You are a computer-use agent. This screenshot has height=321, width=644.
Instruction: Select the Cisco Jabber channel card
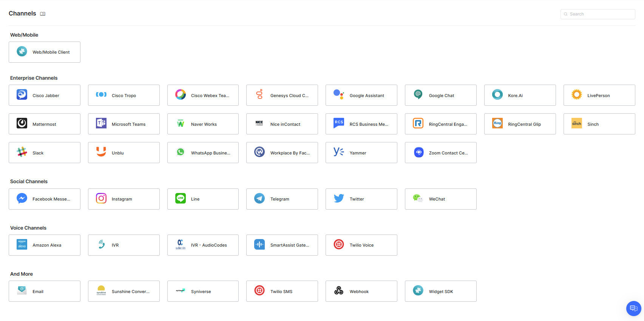click(45, 95)
